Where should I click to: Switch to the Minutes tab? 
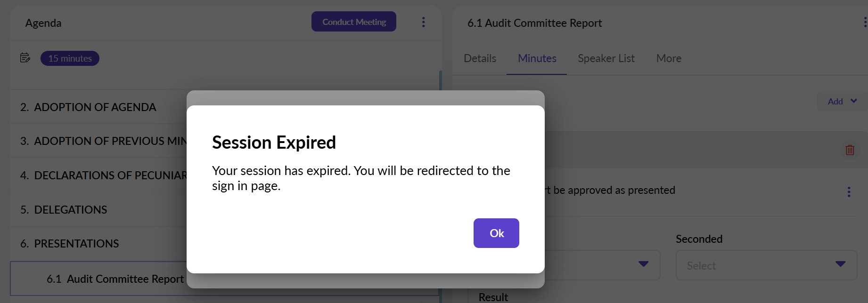coord(537,58)
